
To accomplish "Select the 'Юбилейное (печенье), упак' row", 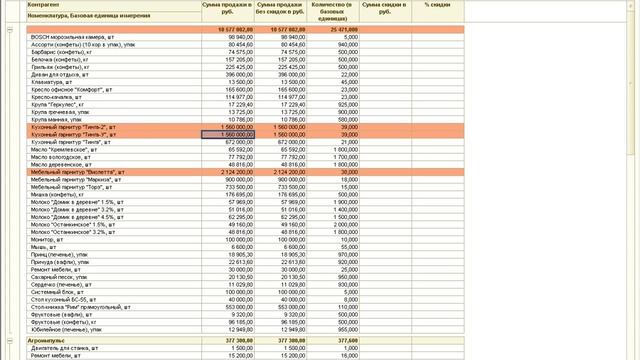I will pos(245,329).
